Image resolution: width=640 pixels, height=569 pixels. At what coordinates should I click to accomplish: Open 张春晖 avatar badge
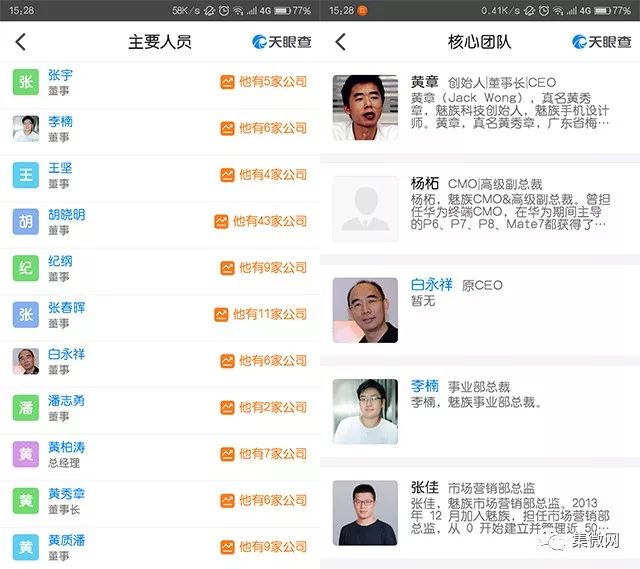click(26, 315)
